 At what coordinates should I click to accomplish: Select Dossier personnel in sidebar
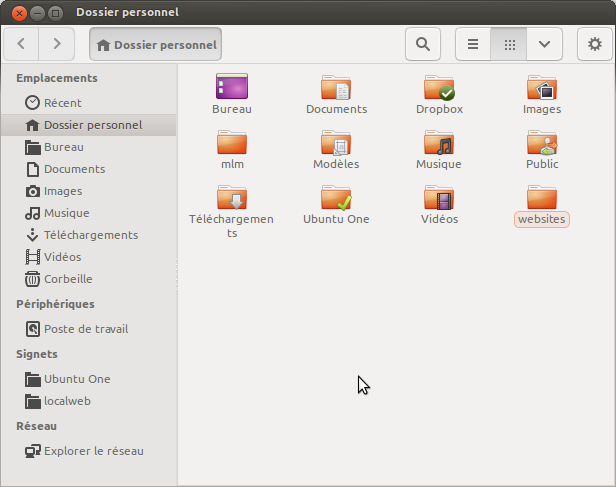pos(88,125)
